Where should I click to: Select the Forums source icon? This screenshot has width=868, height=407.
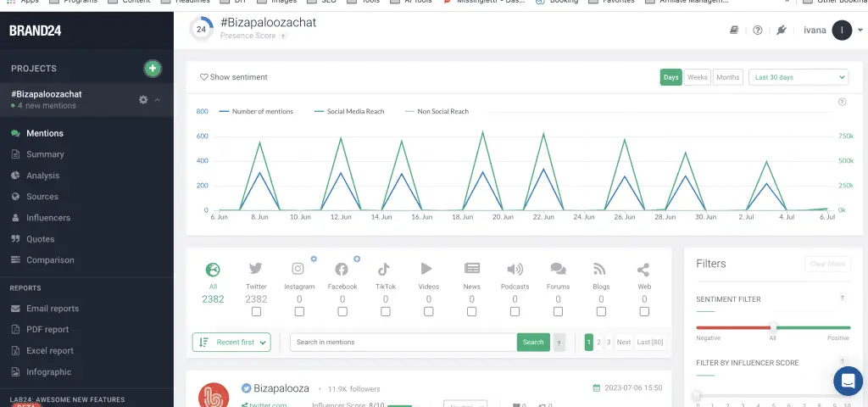(x=558, y=269)
